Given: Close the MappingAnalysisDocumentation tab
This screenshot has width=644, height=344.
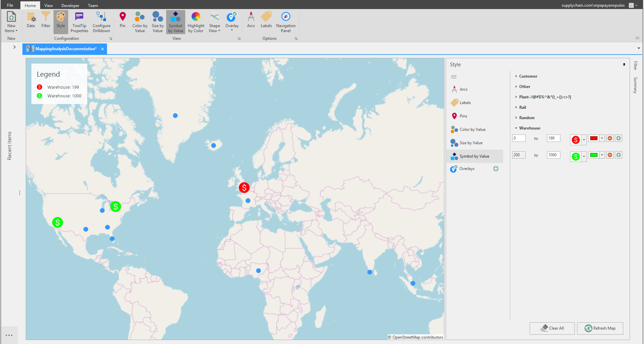Looking at the screenshot, I should click(x=102, y=49).
